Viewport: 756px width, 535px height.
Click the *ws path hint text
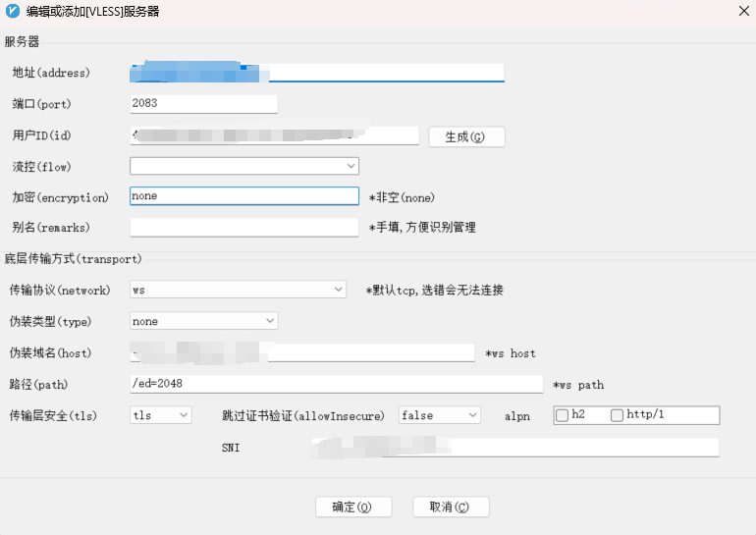(x=578, y=385)
